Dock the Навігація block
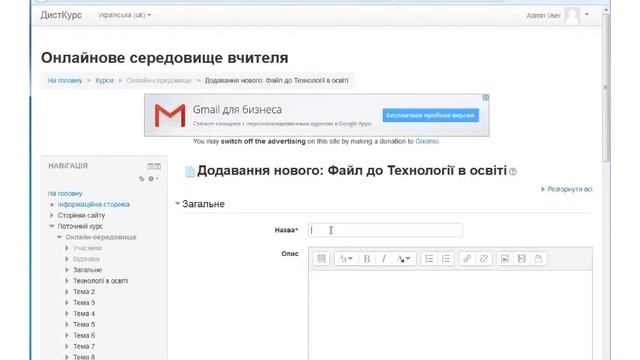This screenshot has width=640, height=360. [x=158, y=166]
